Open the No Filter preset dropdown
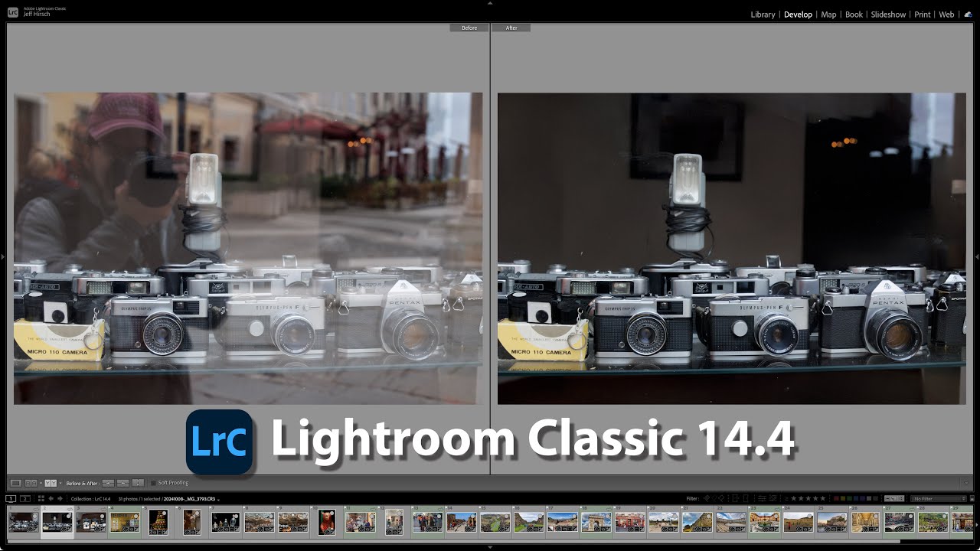 pyautogui.click(x=939, y=499)
